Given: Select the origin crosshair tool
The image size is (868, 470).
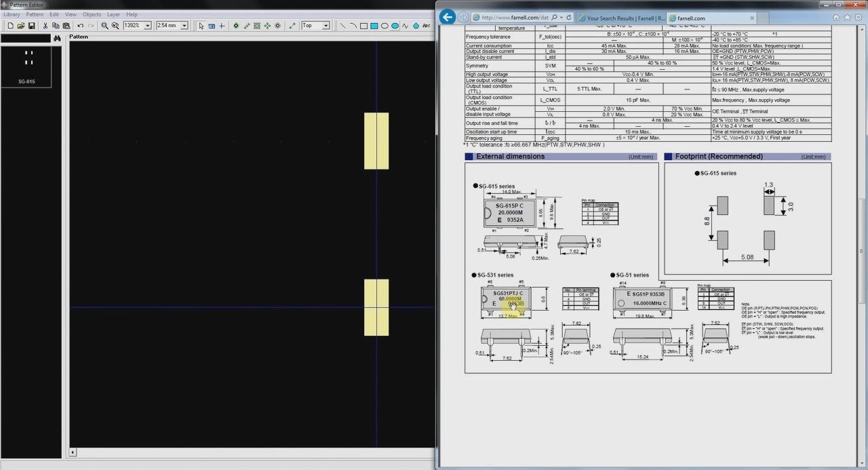Looking at the screenshot, I should [222, 26].
